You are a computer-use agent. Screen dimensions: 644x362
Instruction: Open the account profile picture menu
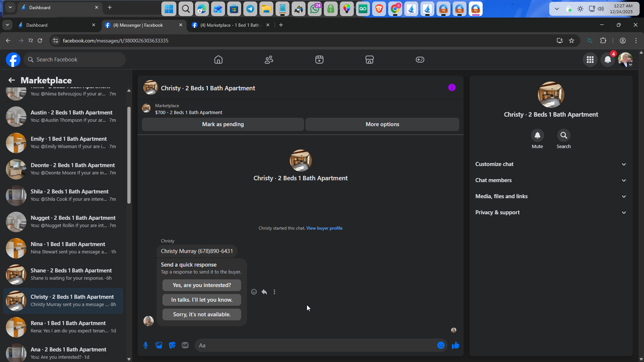coord(625,60)
